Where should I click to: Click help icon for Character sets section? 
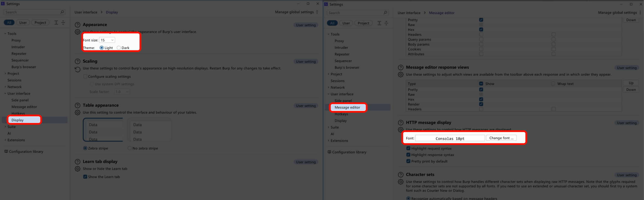pos(400,175)
